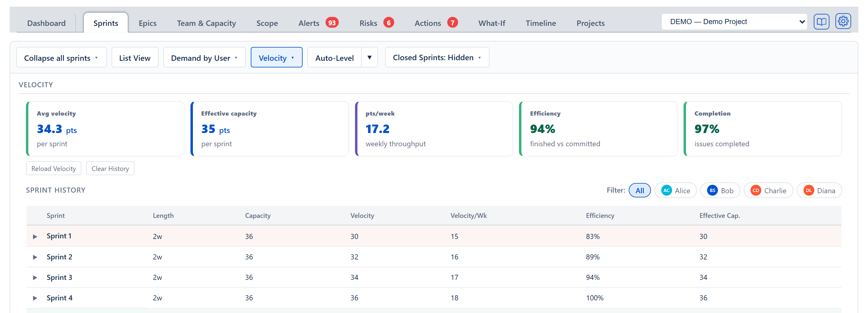Image resolution: width=868 pixels, height=313 pixels.
Task: Expand the Sprint 1 row
Action: [35, 237]
